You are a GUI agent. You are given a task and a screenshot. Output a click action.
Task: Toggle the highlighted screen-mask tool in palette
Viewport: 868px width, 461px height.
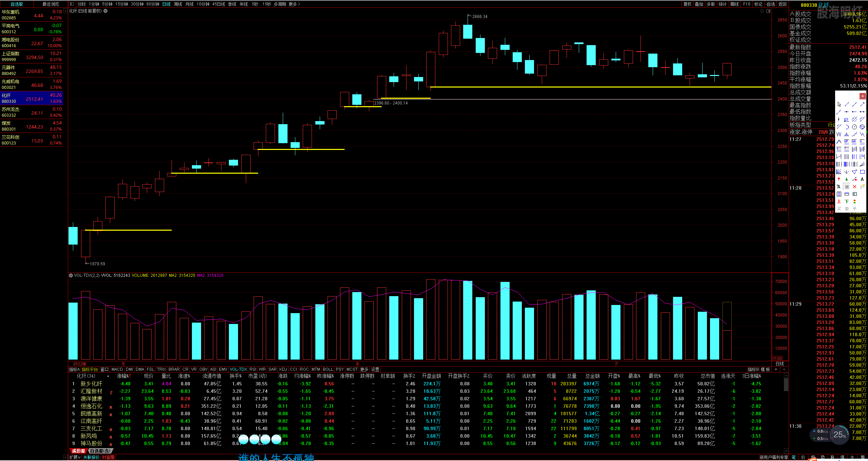click(847, 187)
